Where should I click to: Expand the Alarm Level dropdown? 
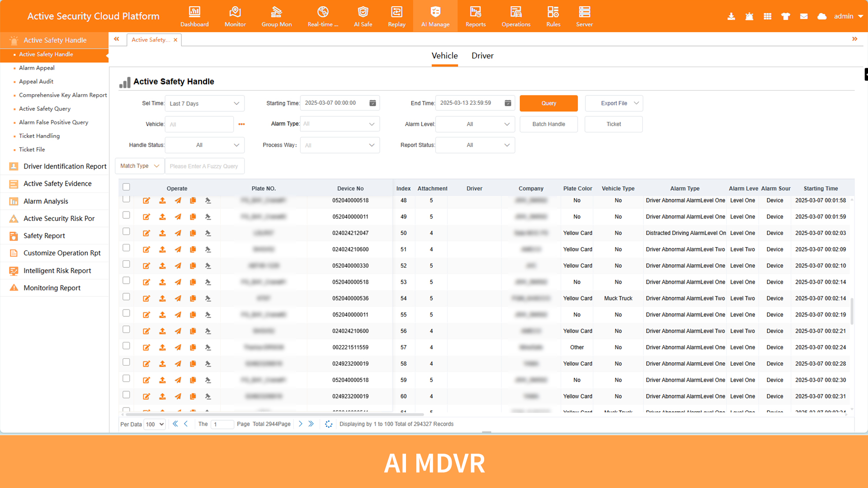click(x=475, y=124)
